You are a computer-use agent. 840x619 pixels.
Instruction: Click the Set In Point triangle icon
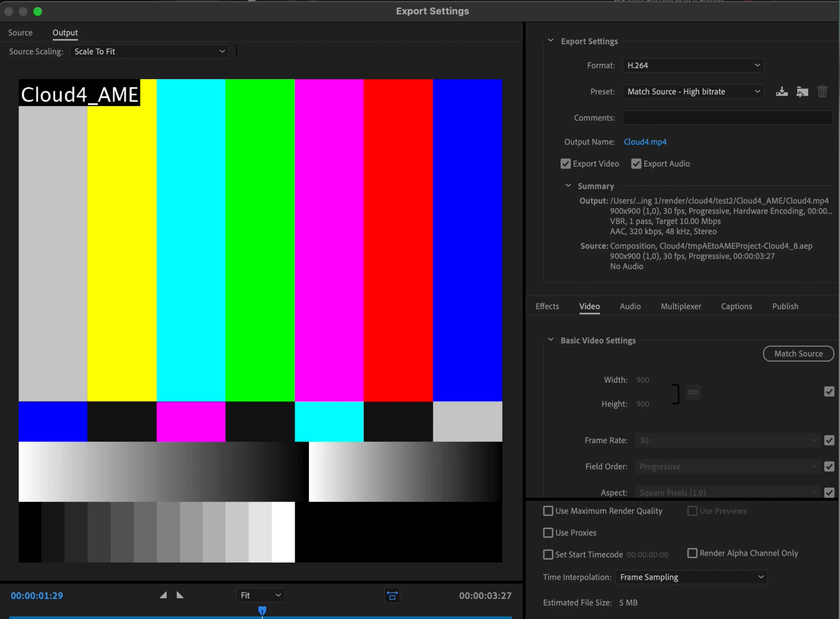coord(163,595)
